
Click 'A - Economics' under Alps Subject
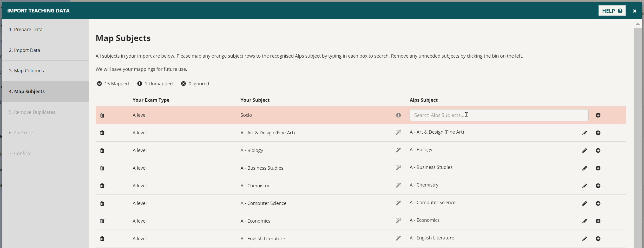pos(425,220)
